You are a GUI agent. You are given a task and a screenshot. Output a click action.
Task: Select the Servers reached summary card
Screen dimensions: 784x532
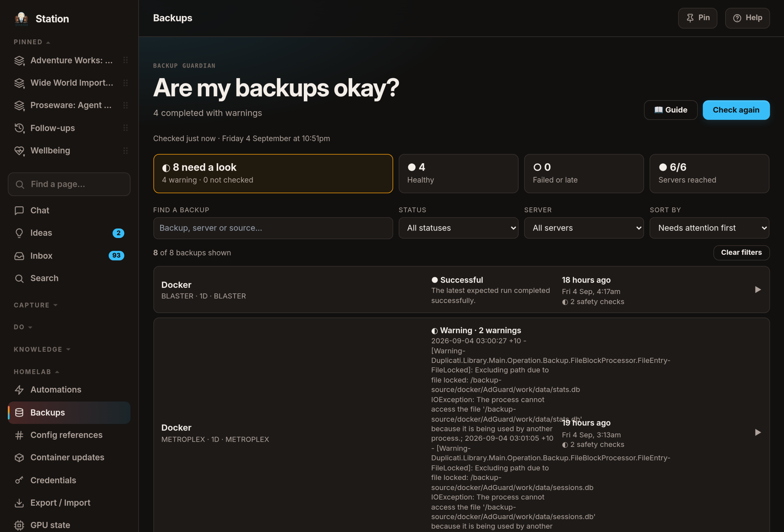(x=709, y=174)
